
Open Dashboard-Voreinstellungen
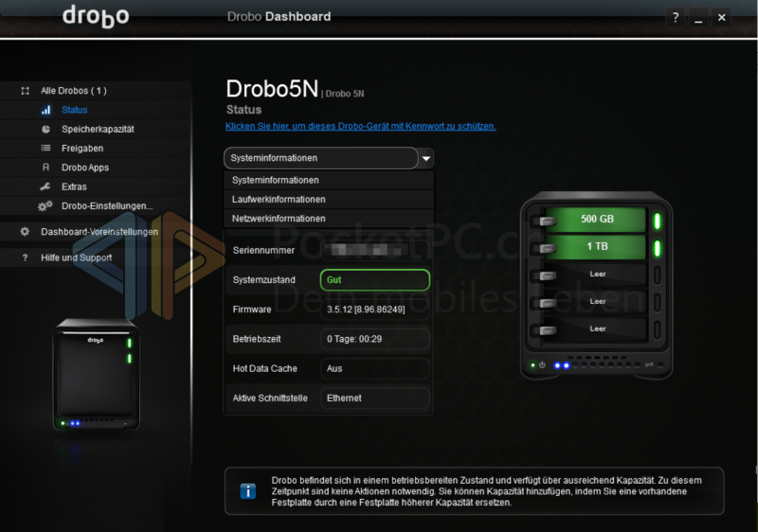[99, 232]
